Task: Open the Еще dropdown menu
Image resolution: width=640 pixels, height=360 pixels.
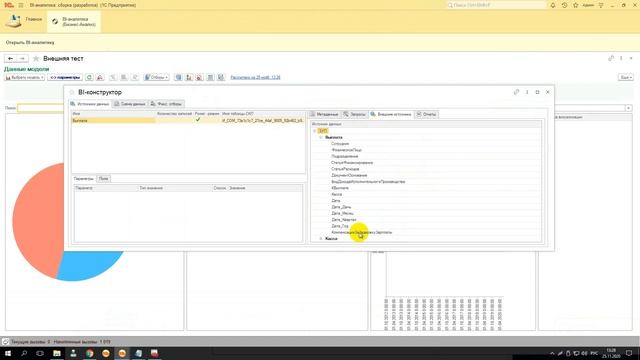Action: tap(625, 77)
